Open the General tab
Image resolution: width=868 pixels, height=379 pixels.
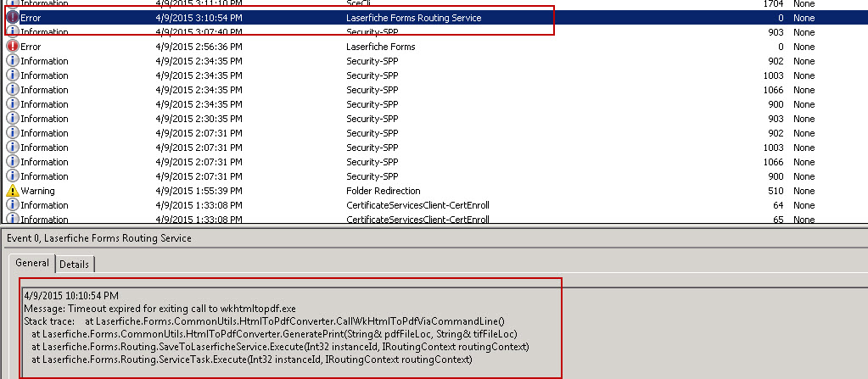point(32,263)
